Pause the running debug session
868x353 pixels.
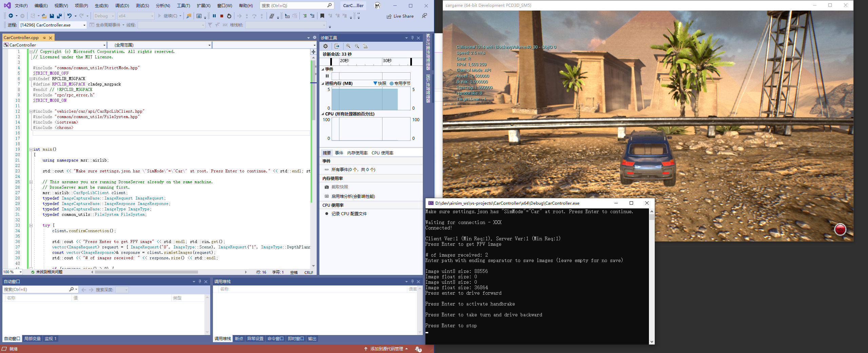coord(214,16)
